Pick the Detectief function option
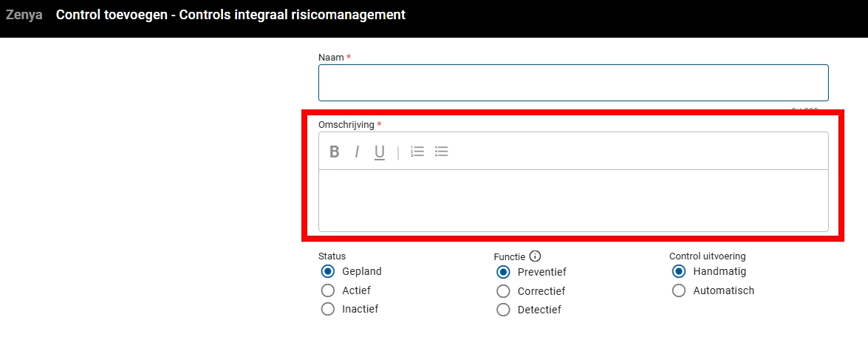 pos(504,310)
